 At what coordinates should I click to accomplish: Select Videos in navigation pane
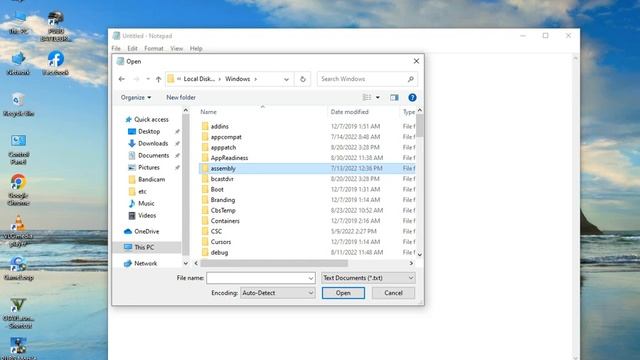tap(147, 215)
